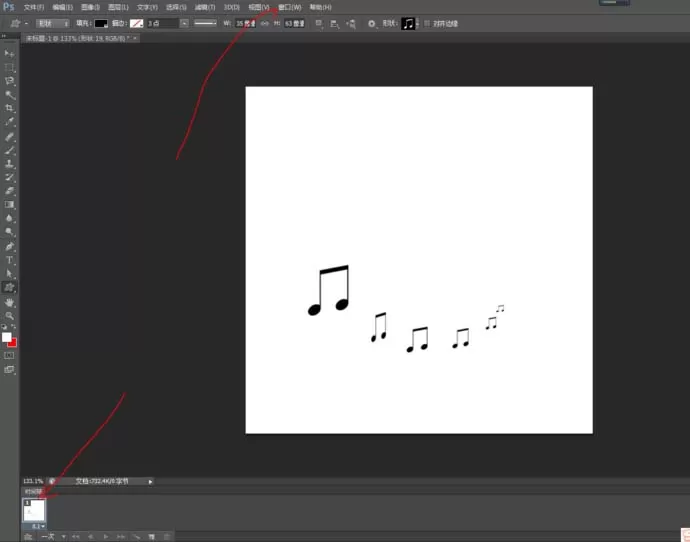Link shape width and height
This screenshot has height=542, width=690.
[x=264, y=24]
